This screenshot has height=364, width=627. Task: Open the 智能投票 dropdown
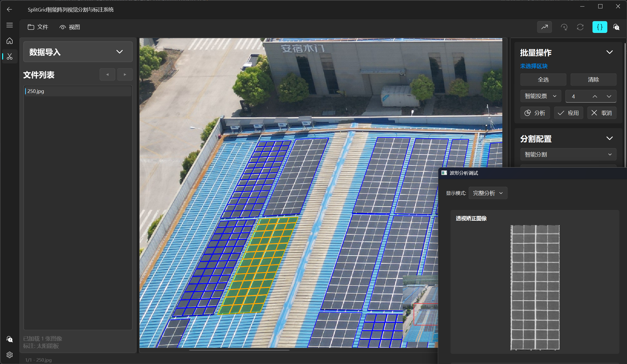point(540,96)
